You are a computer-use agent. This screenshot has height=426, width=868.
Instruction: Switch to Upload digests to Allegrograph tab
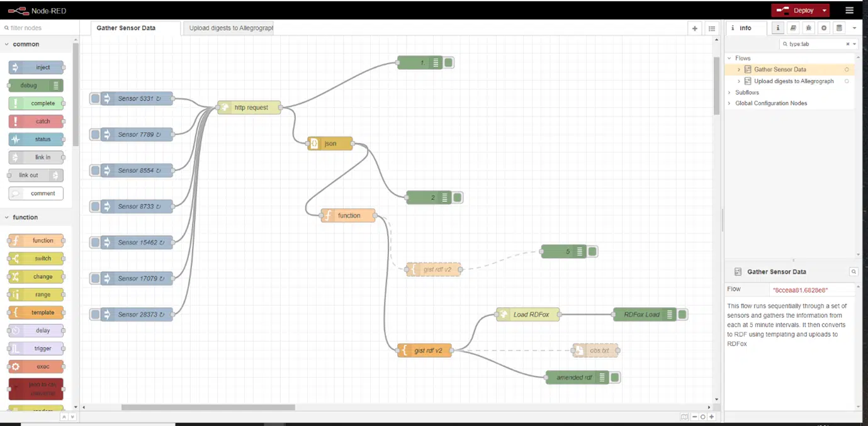coord(228,28)
